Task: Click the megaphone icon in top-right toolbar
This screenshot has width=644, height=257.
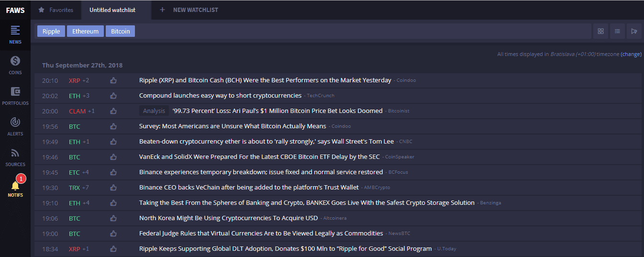Action: pos(634,31)
